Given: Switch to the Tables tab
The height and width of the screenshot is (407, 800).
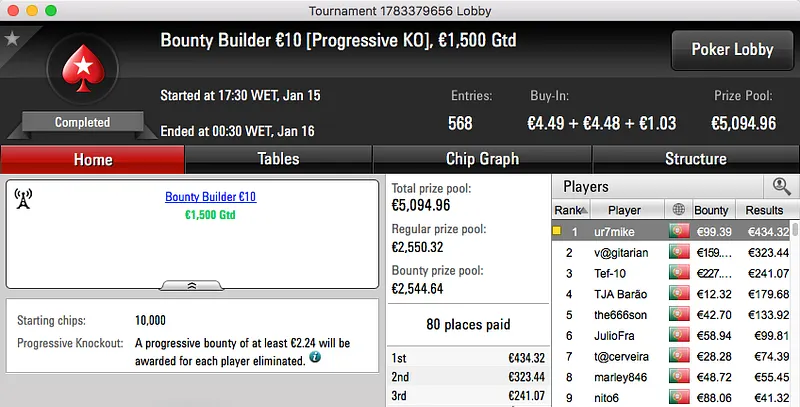Looking at the screenshot, I should point(278,159).
